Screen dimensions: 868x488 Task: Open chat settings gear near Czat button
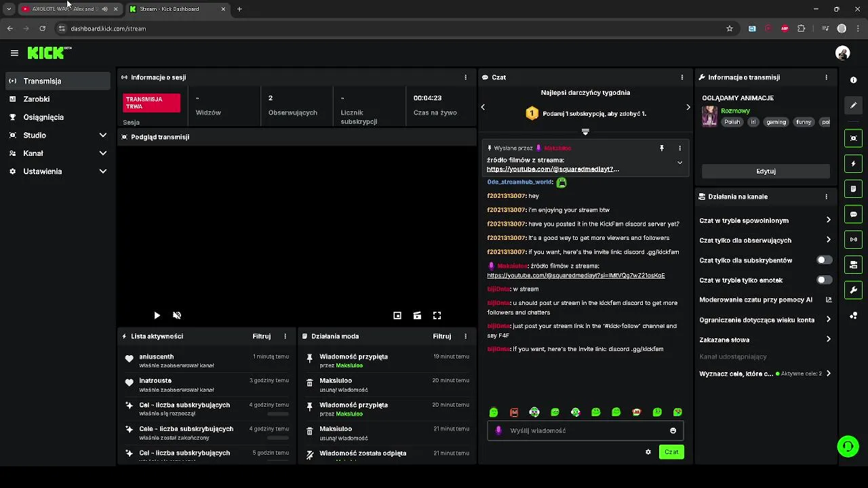(x=648, y=452)
